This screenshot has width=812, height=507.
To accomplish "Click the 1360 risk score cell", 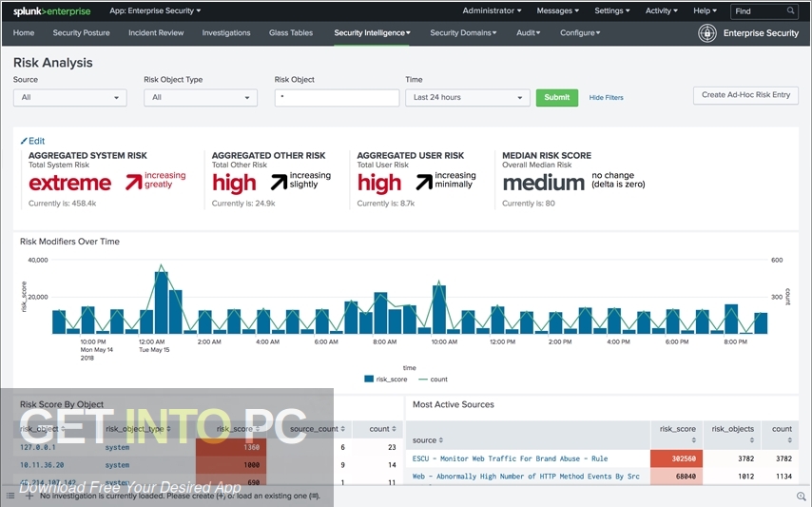I will 231,447.
